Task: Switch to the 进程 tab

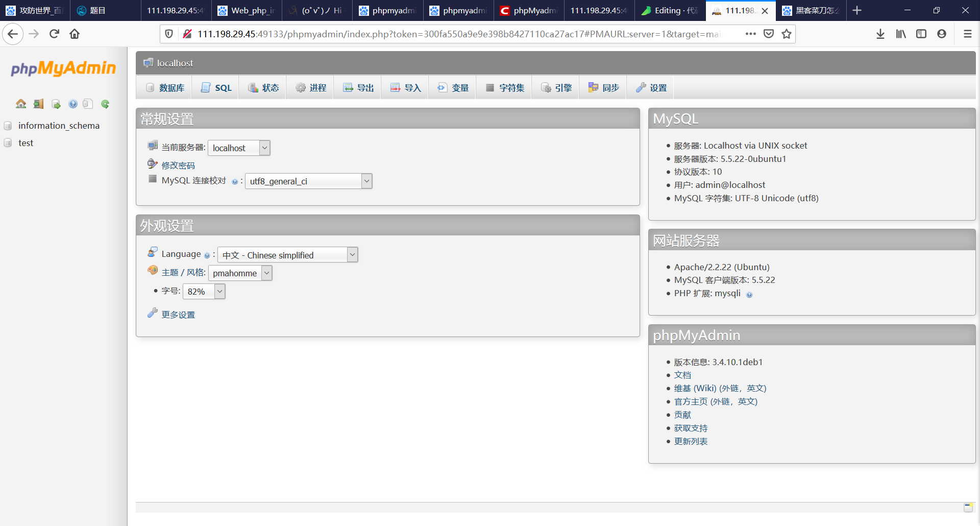Action: pos(311,88)
